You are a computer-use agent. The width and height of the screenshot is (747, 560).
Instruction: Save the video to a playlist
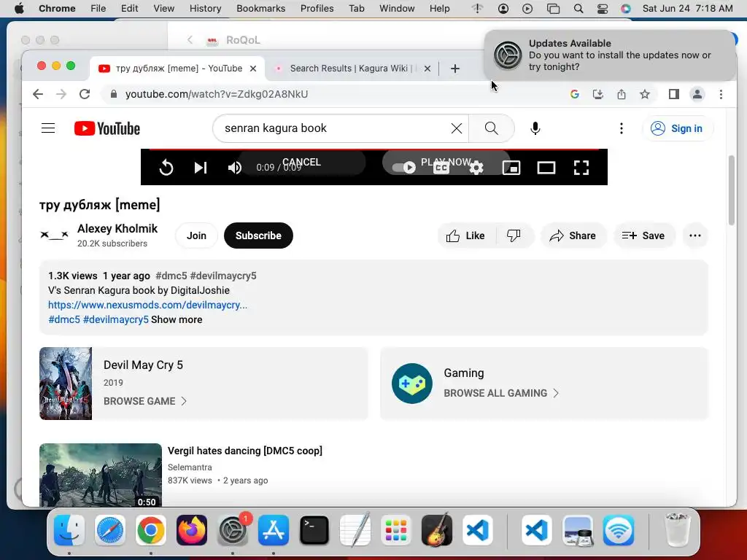(x=643, y=236)
